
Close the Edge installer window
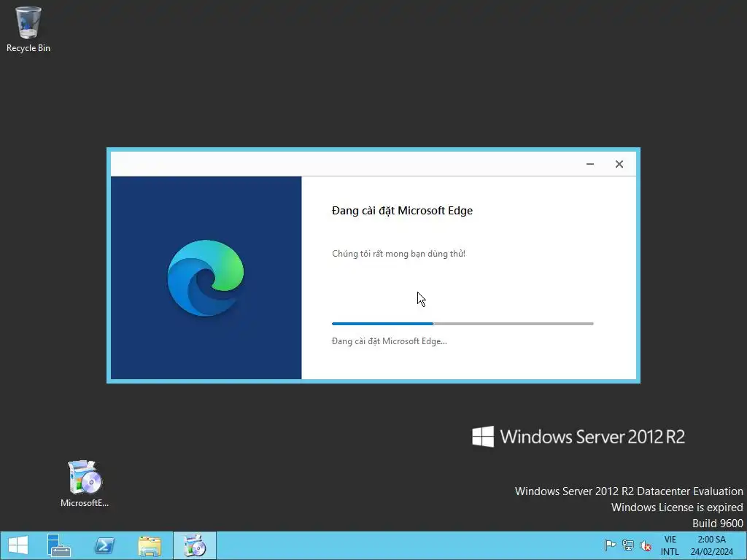[x=619, y=164]
